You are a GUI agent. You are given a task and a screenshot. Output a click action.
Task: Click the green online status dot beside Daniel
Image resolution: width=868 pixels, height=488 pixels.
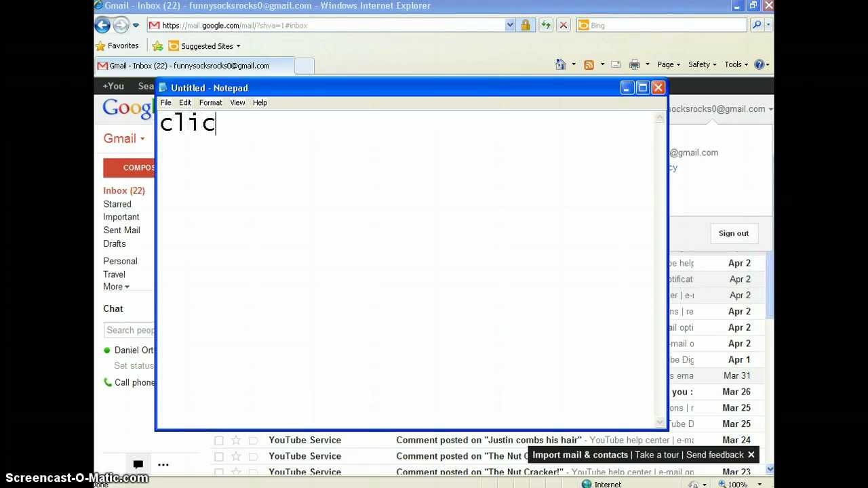tap(107, 350)
